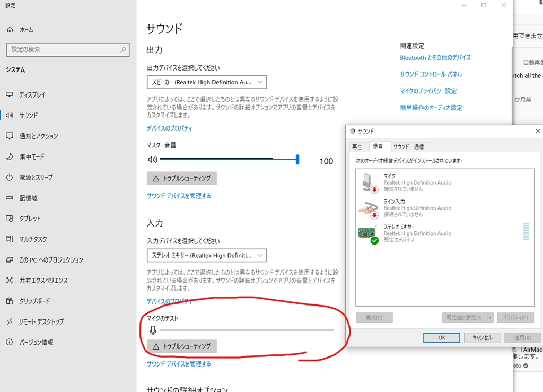
Task: Close the Sound dialog
Action: [x=538, y=131]
